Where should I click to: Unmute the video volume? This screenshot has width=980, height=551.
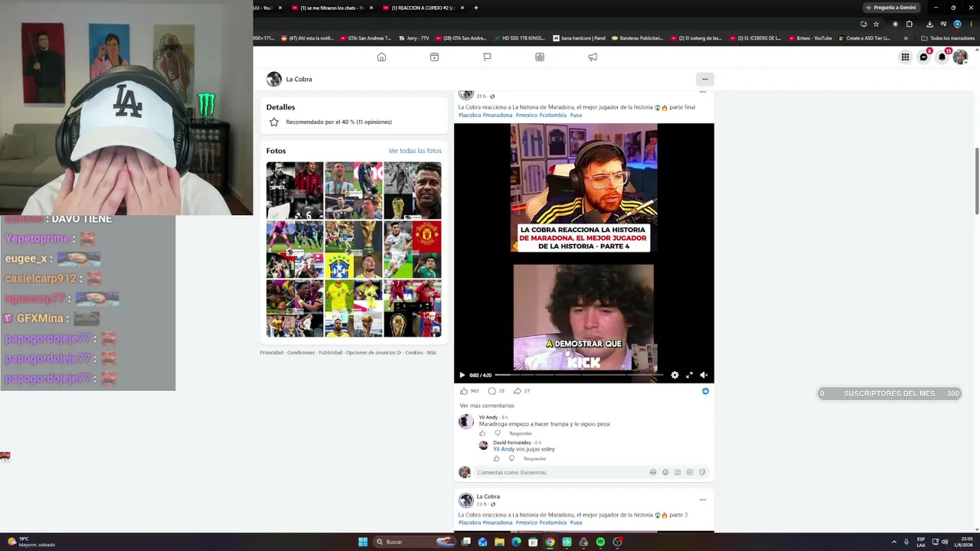[x=704, y=375]
